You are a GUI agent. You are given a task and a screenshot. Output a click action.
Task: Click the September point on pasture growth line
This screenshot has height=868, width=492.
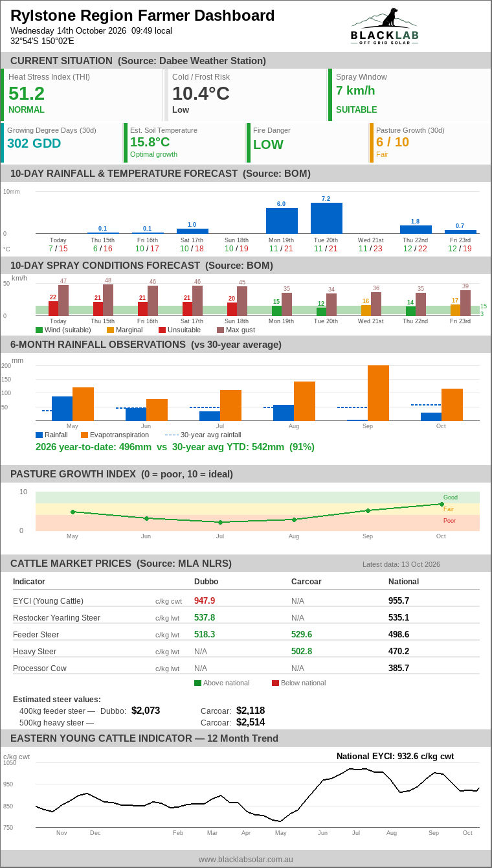point(368,510)
